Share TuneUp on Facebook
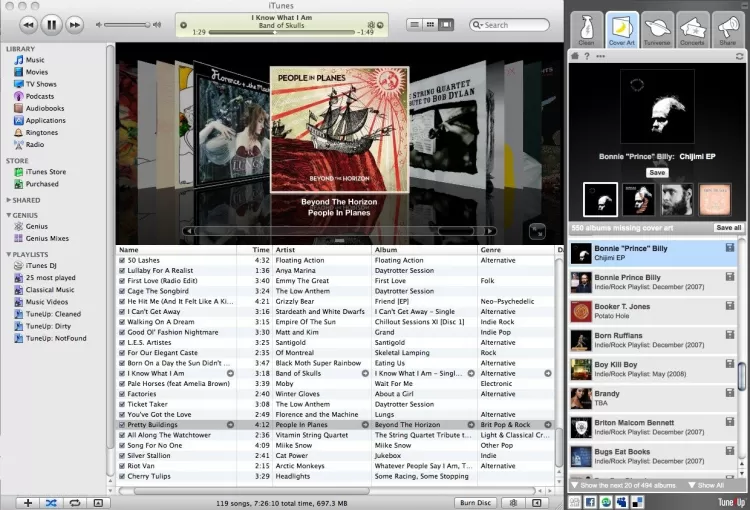Viewport: 750px width, 510px height. (x=590, y=502)
